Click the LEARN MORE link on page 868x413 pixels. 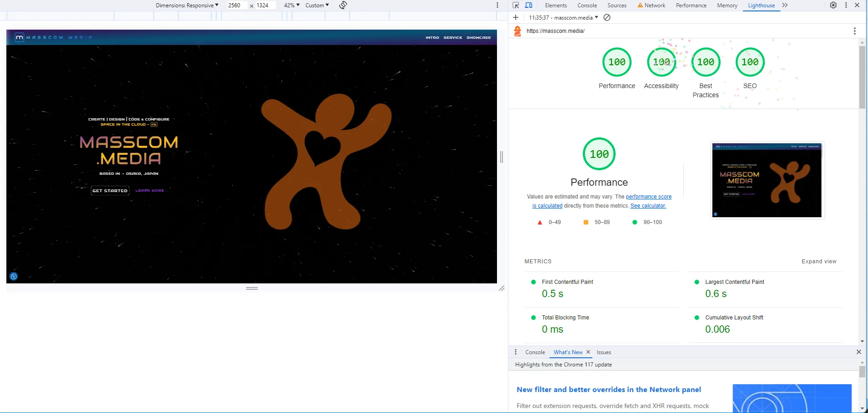pyautogui.click(x=150, y=191)
